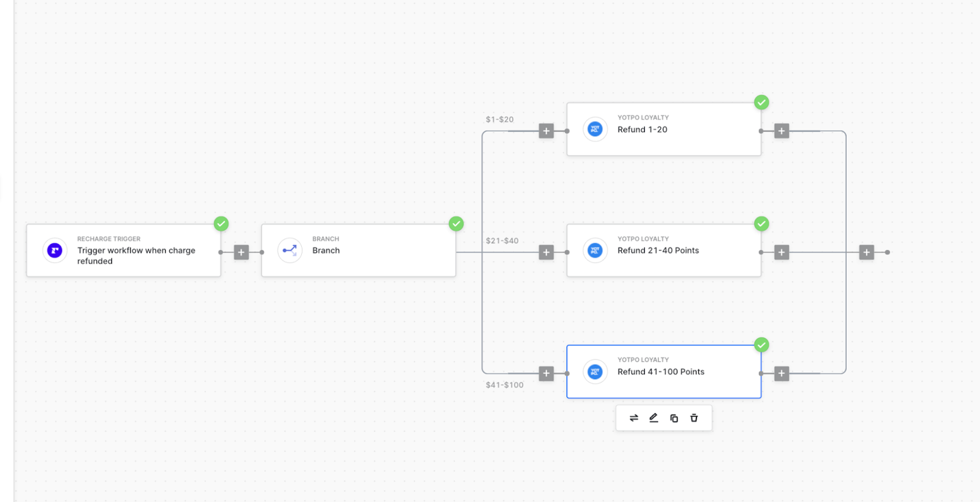Click Yotpo icon in Refund 1-20 node

tap(595, 129)
